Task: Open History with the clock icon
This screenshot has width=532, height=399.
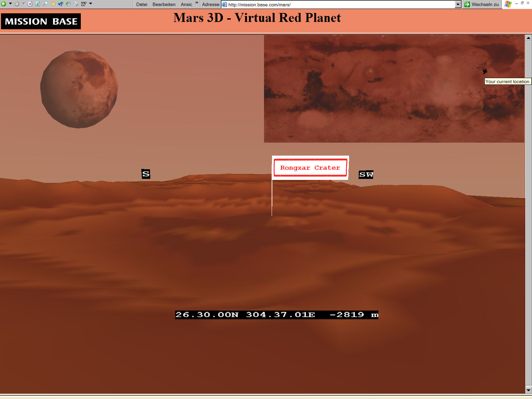Action: [68, 4]
